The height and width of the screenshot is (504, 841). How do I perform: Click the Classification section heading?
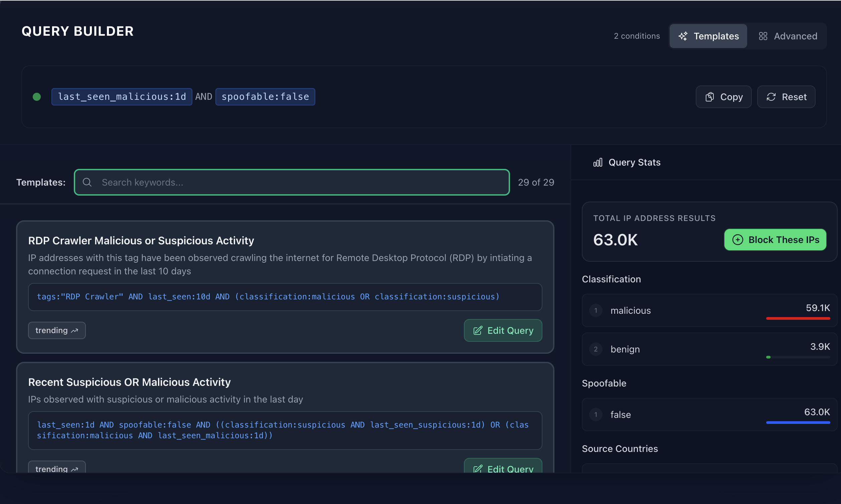coord(611,279)
